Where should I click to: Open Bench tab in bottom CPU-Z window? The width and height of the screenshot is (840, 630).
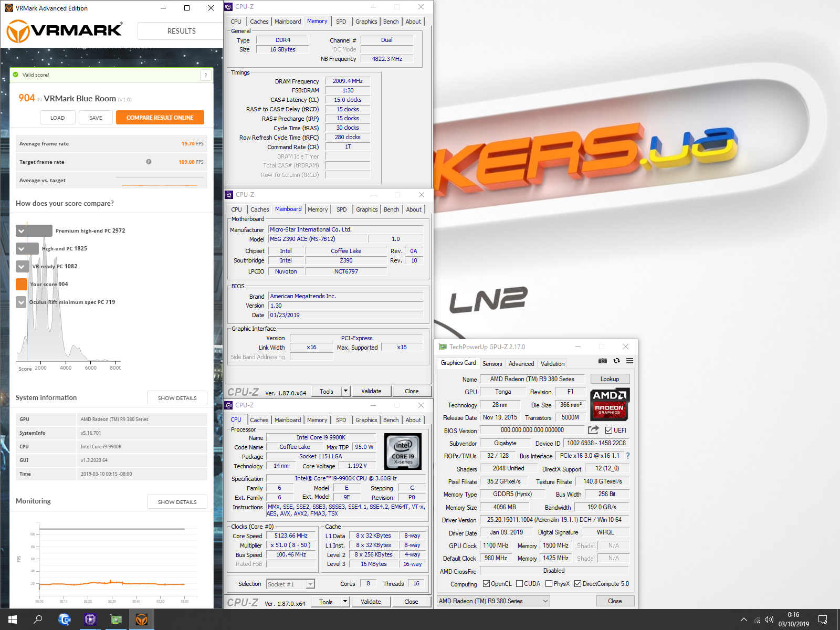(x=391, y=420)
